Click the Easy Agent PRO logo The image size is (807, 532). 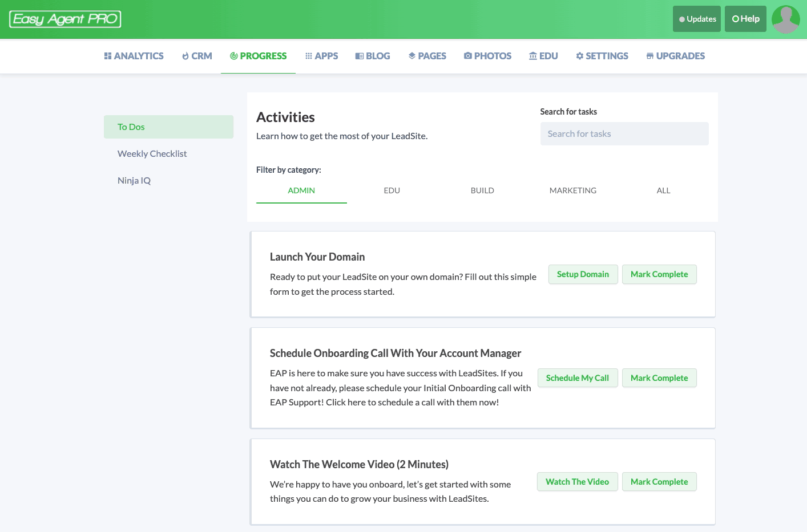(65, 19)
